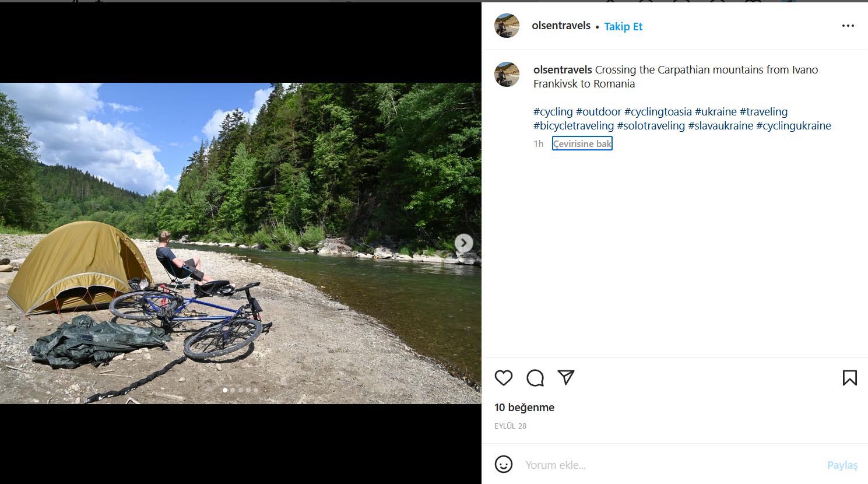868x484 pixels.
Task: Open the three-dot more options menu
Action: [848, 26]
